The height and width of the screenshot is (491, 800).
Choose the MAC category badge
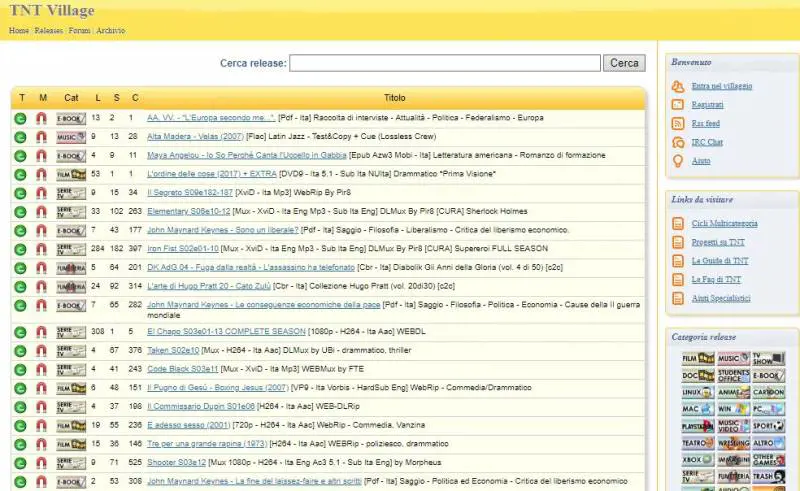[x=698, y=408]
